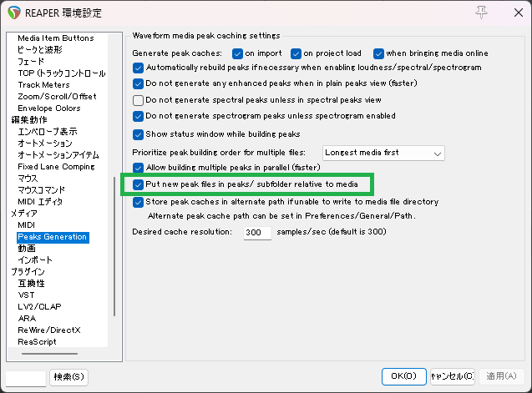Toggle 'Store peak caches in alternate path'
Screen dimensions: 532x393
(x=138, y=203)
